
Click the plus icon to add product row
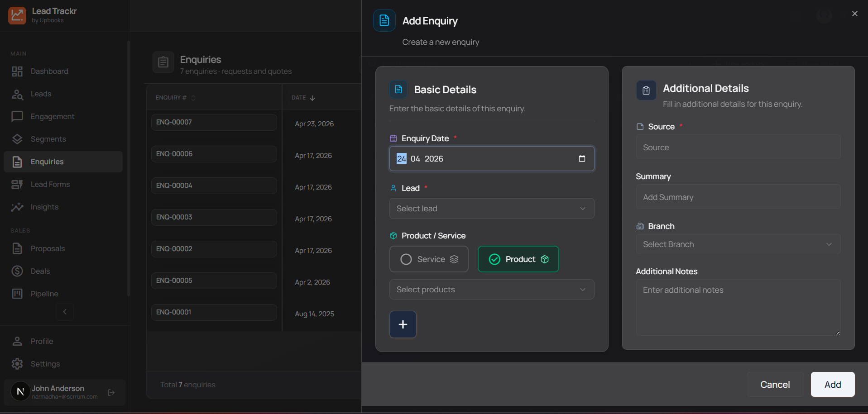pyautogui.click(x=403, y=324)
